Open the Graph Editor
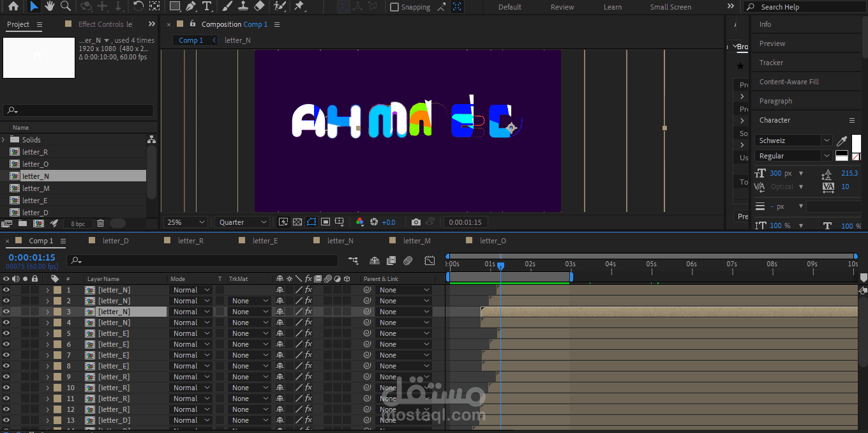This screenshot has height=433, width=868. [x=430, y=260]
